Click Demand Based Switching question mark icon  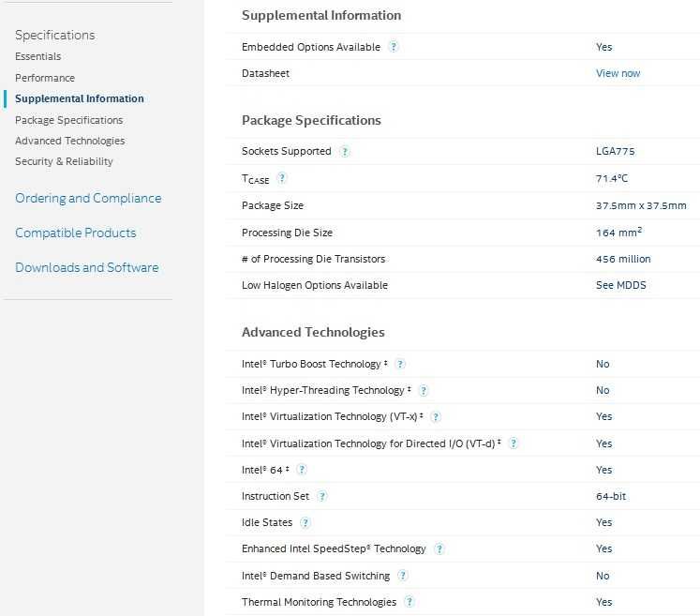pos(403,576)
